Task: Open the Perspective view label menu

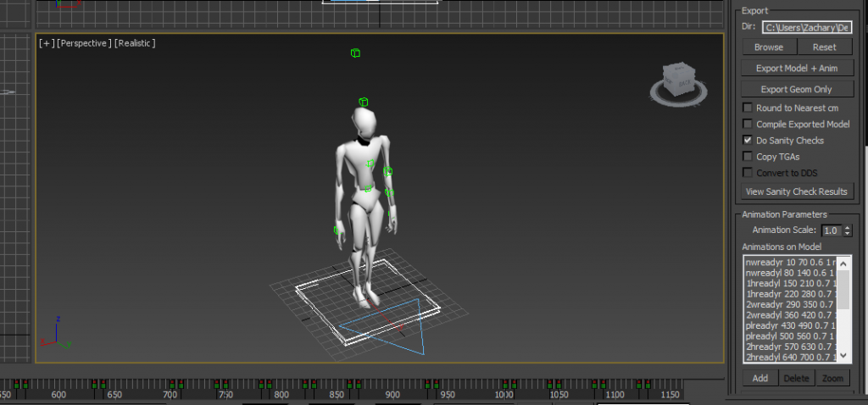Action: point(83,43)
